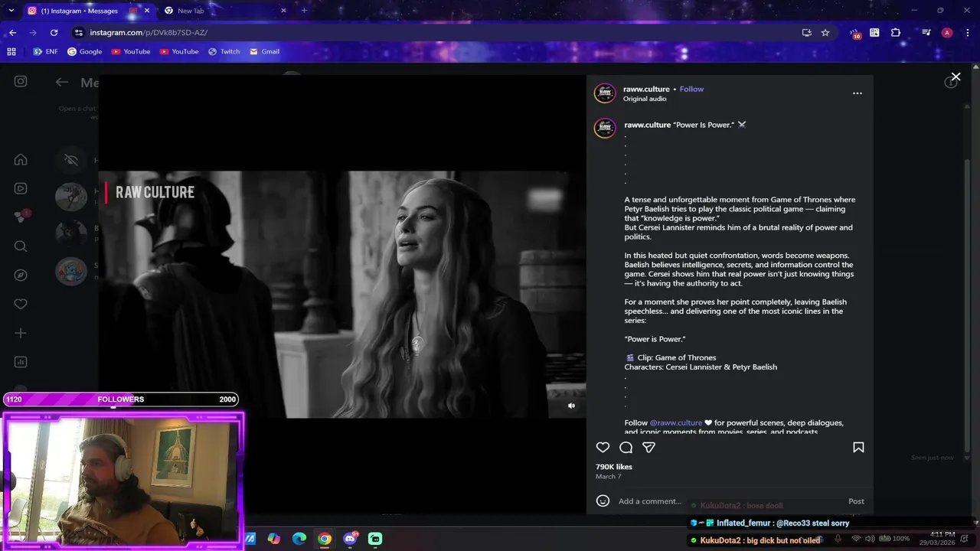The width and height of the screenshot is (980, 551).
Task: Open the emoji picker in comment box
Action: tap(603, 500)
